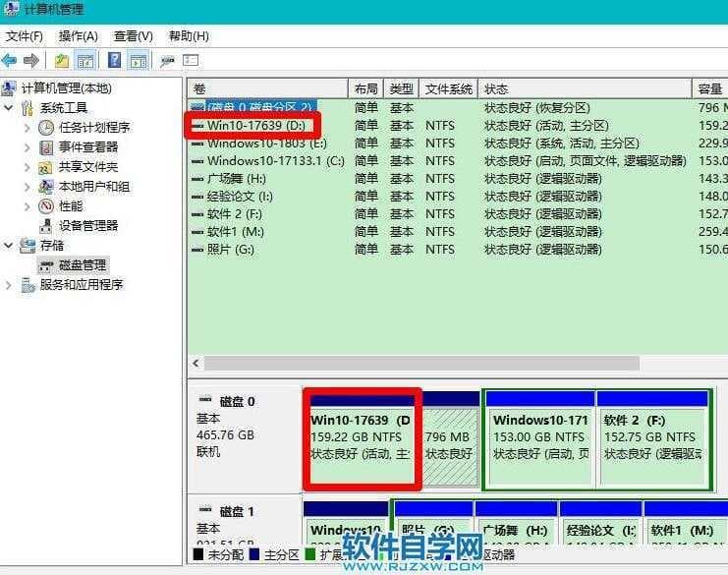Collapse the 存储 tree node

point(9,246)
